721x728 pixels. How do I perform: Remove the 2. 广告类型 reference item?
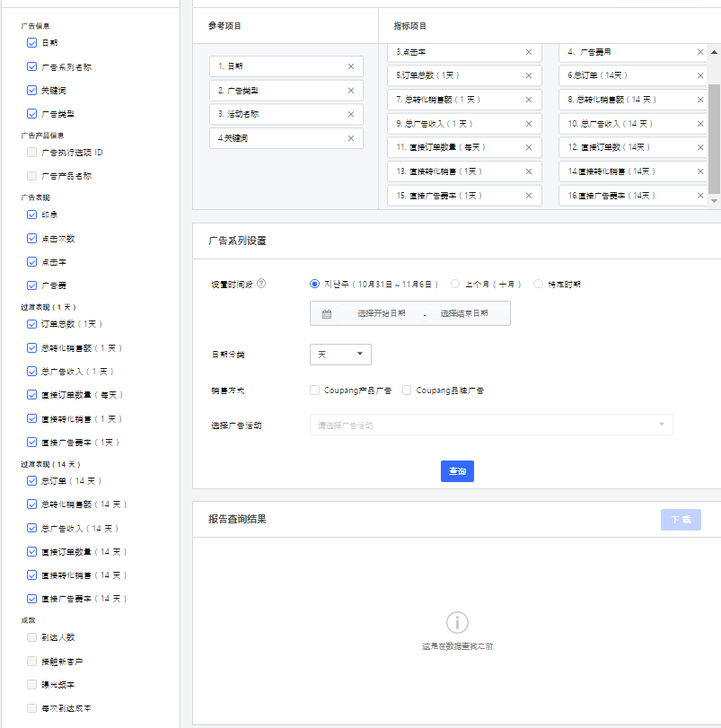click(x=351, y=91)
